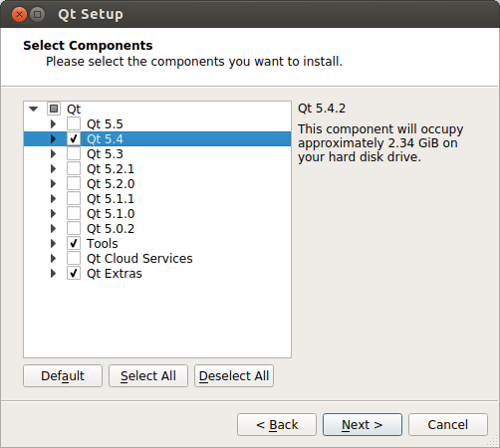Select the Qt Extras row label
Viewport: 500px width, 448px height.
[115, 274]
